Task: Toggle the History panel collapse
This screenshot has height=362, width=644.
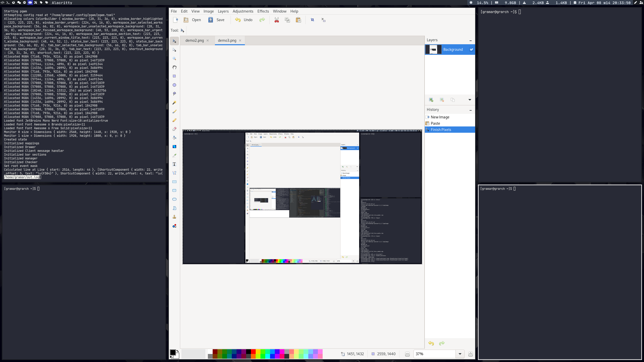Action: coord(470,110)
